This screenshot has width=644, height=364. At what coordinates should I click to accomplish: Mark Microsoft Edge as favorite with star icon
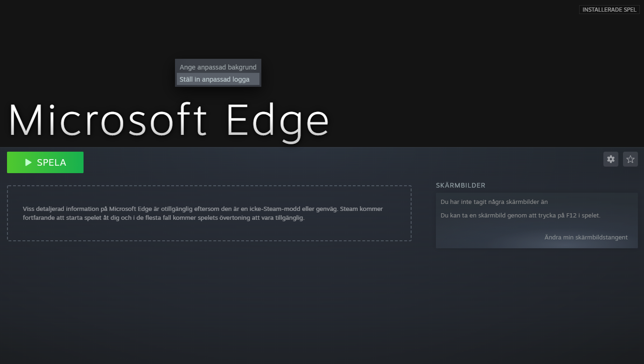[x=630, y=159]
